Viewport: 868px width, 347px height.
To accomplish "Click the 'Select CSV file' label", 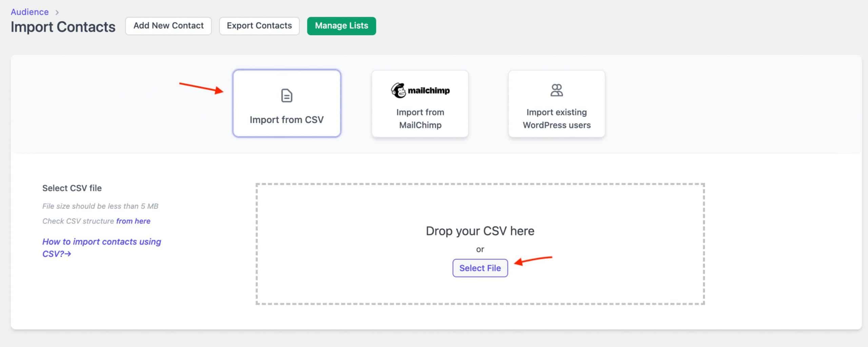I will tap(72, 188).
